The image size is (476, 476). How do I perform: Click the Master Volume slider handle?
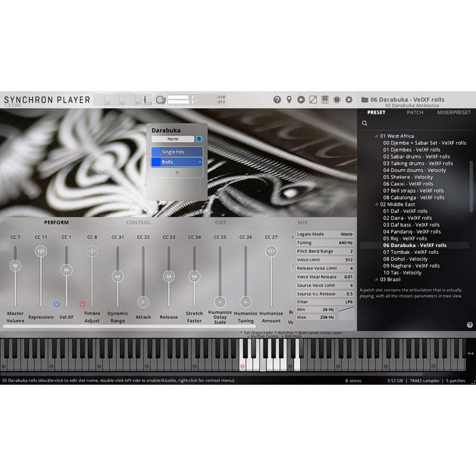point(15,266)
